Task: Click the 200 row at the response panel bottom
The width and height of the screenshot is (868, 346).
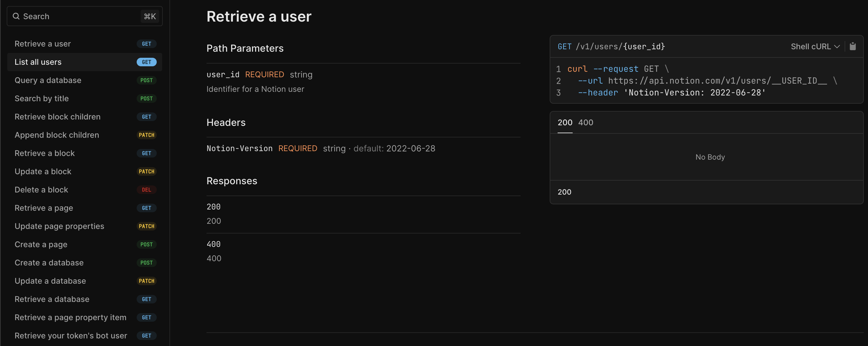Action: [564, 192]
